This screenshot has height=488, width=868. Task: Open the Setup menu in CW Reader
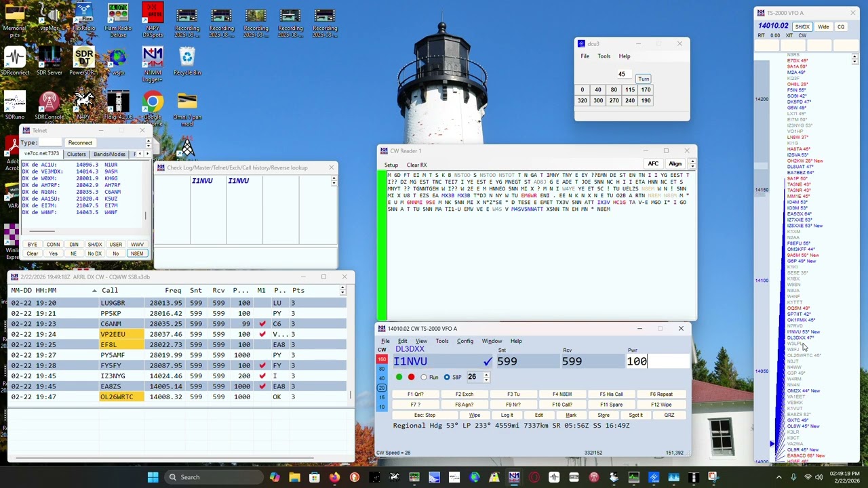click(391, 165)
